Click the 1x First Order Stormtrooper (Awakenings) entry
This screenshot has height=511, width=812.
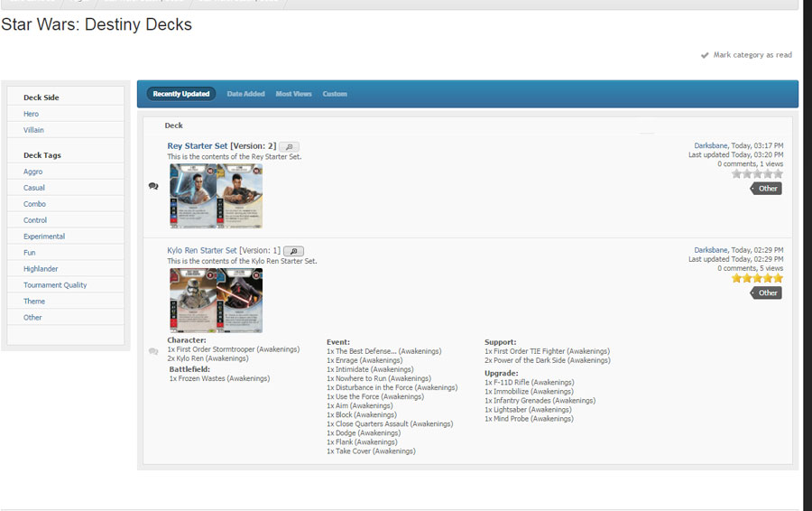point(234,349)
